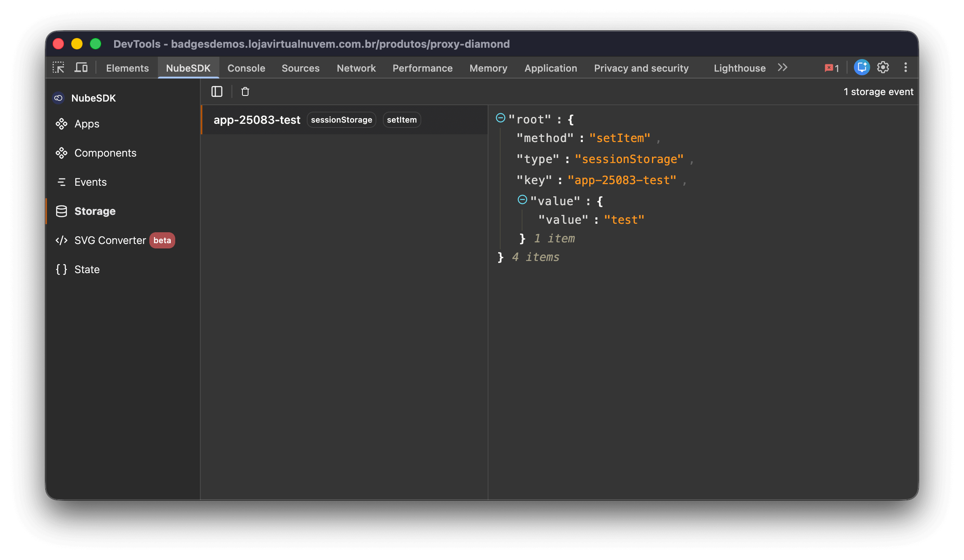Collapse the value object node
The height and width of the screenshot is (560, 964).
pos(522,199)
